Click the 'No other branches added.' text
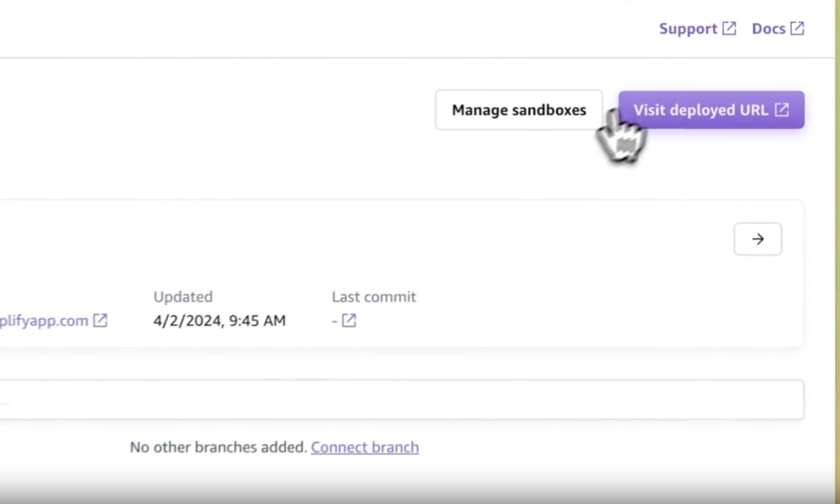This screenshot has height=504, width=840. pyautogui.click(x=218, y=447)
